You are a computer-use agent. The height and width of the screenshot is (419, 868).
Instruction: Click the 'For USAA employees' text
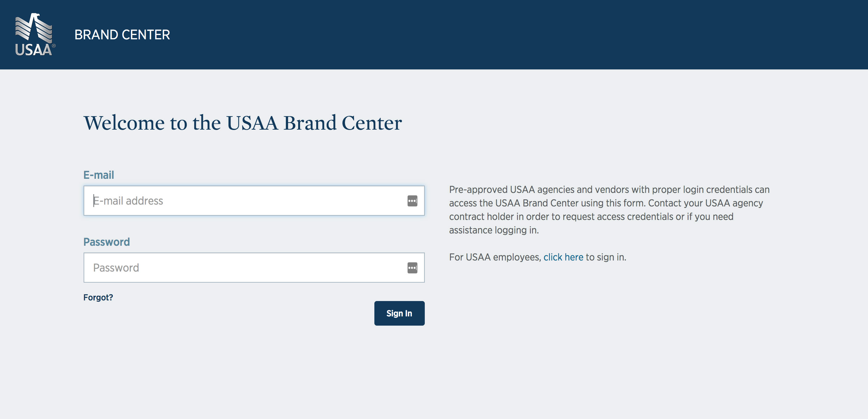point(495,257)
